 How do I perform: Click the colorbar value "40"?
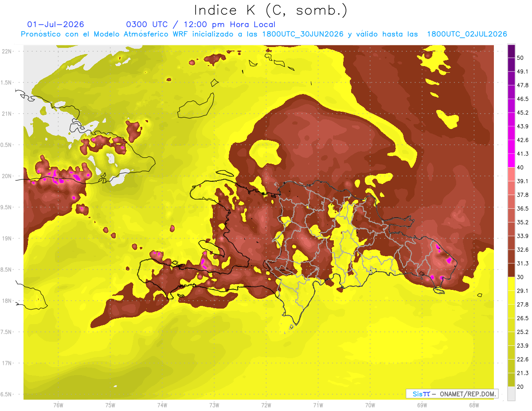pos(520,168)
